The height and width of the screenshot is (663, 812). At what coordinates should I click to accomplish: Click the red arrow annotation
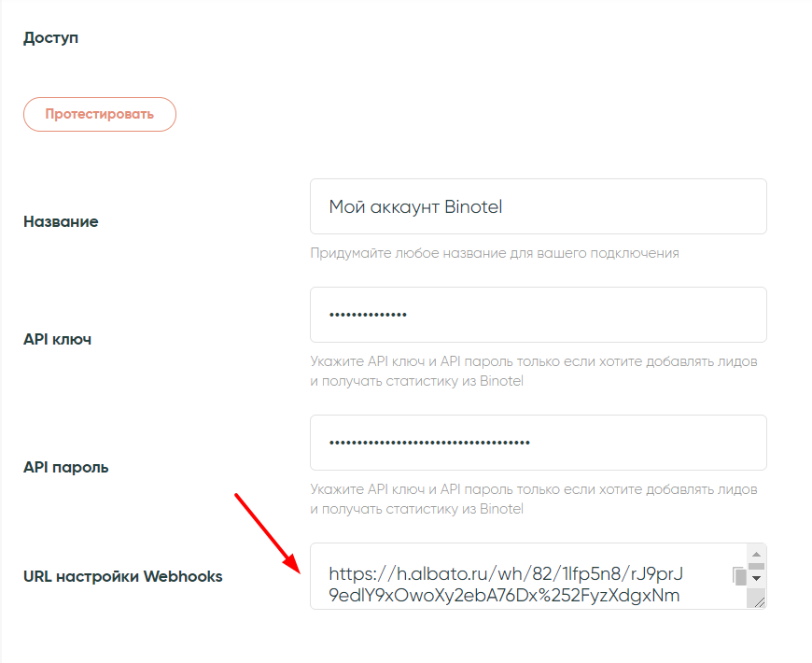(x=266, y=532)
